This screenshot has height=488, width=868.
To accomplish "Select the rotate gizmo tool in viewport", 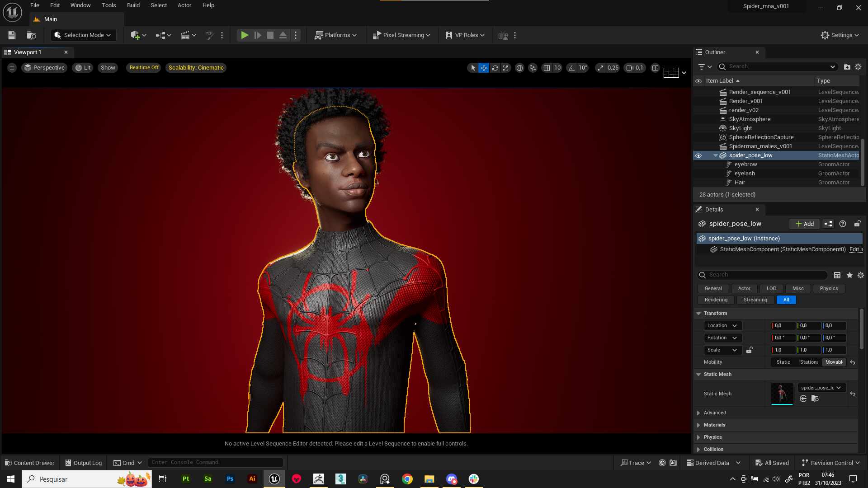I will [495, 68].
